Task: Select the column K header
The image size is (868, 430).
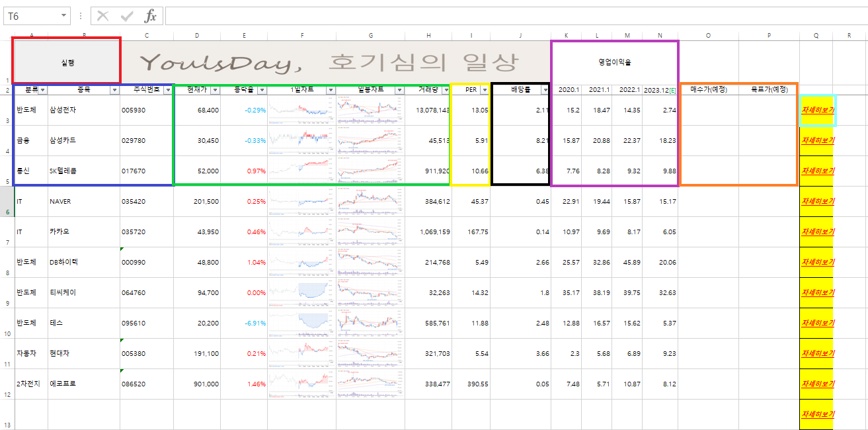Action: click(566, 36)
